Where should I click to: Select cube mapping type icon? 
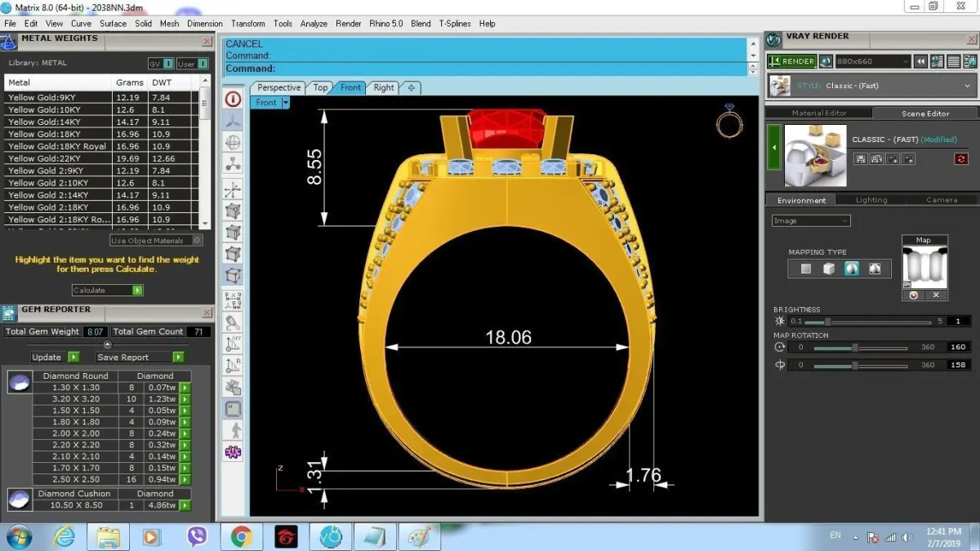point(829,269)
